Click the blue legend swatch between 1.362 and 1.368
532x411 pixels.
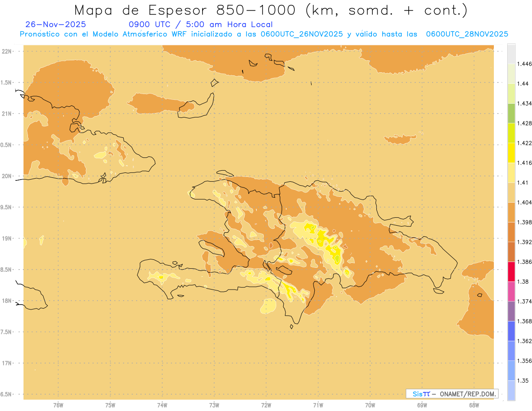(x=511, y=331)
